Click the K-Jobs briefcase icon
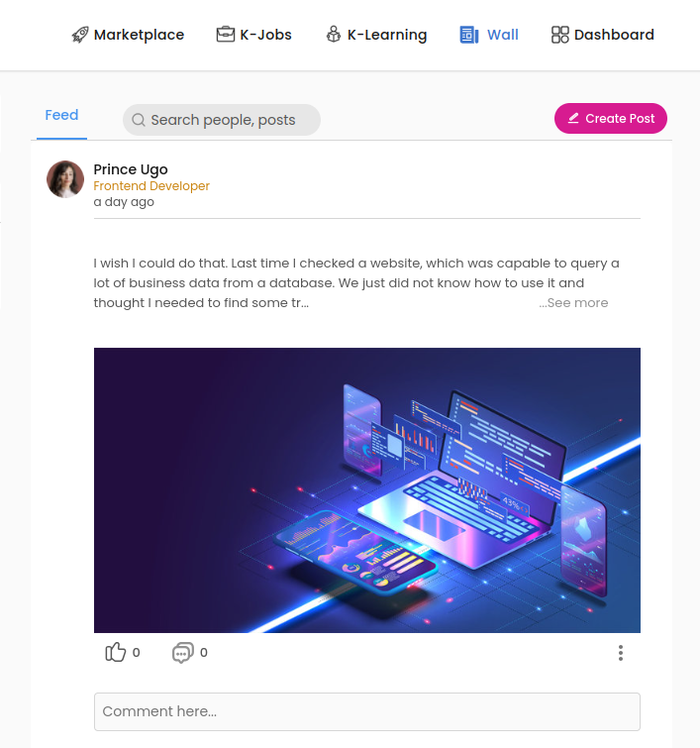Screen dimensions: 700x748 tap(226, 35)
